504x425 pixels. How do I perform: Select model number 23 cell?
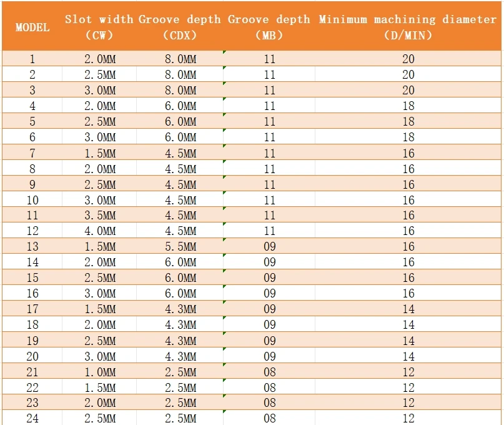pyautogui.click(x=32, y=402)
